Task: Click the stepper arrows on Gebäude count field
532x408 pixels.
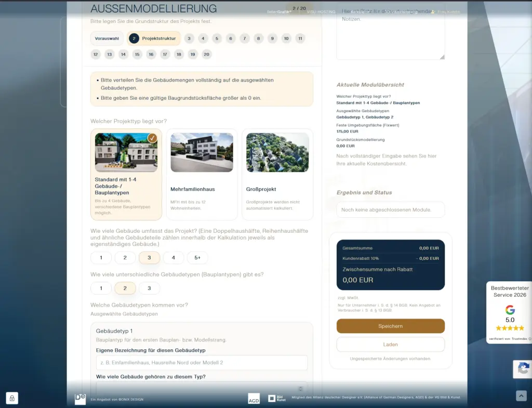Action: tap(300, 389)
